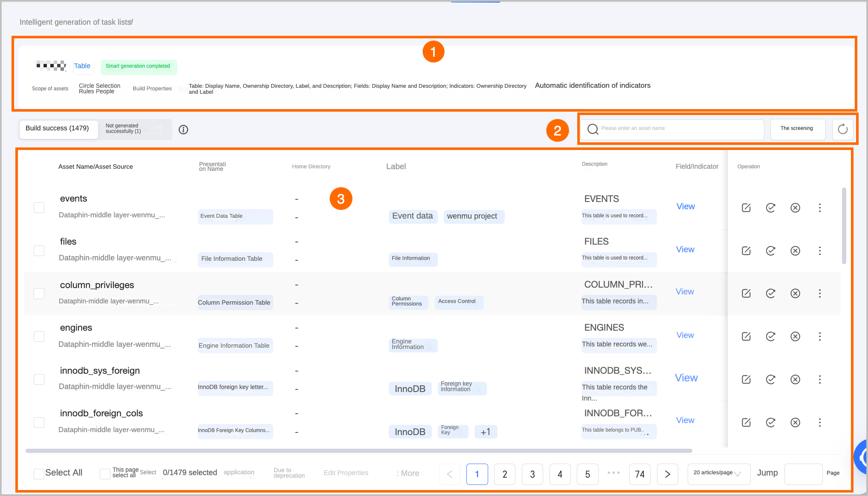The height and width of the screenshot is (496, 868).
Task: Click the horizontal table scrollbar
Action: coord(358,450)
